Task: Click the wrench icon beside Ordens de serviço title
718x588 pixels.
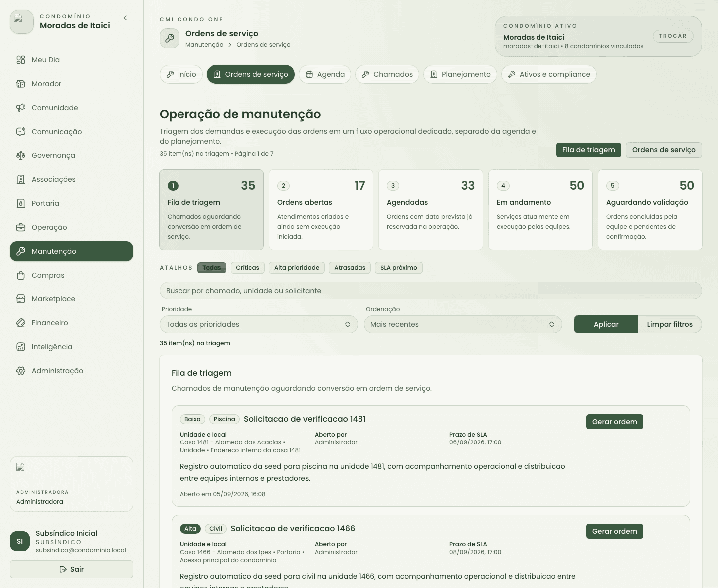Action: point(170,38)
